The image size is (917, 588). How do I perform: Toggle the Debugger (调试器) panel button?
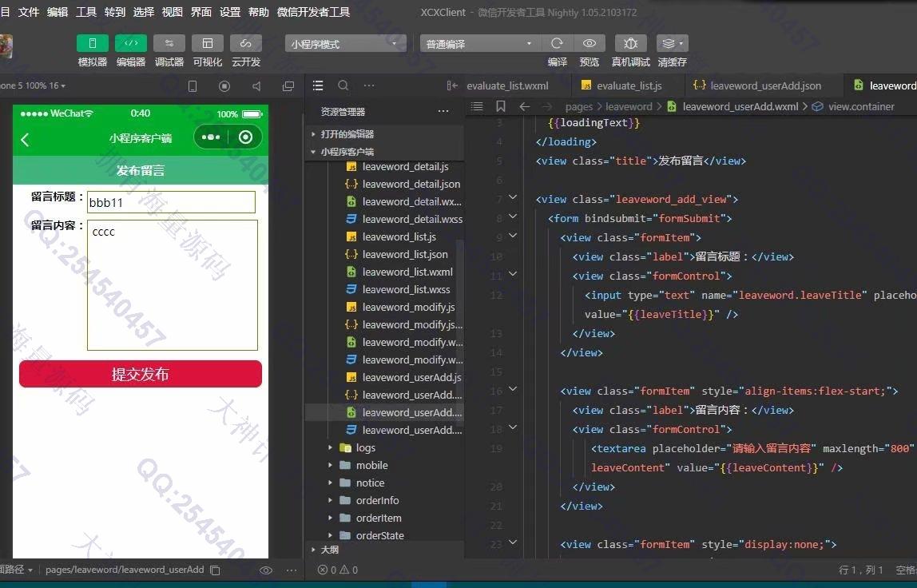(x=169, y=43)
